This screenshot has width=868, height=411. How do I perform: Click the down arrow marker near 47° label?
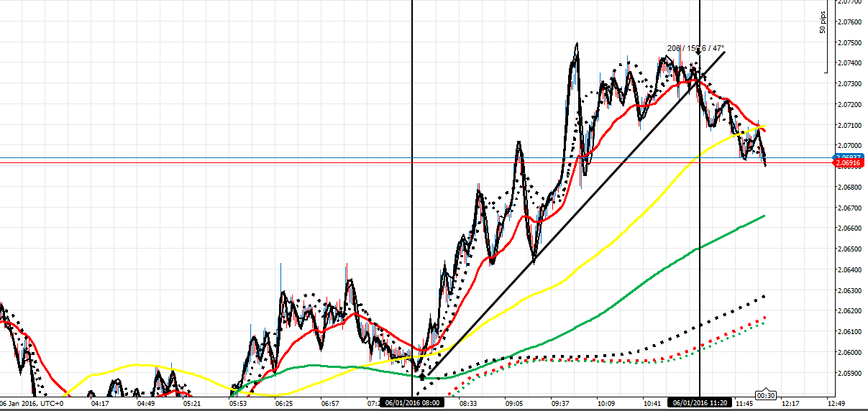coord(698,71)
